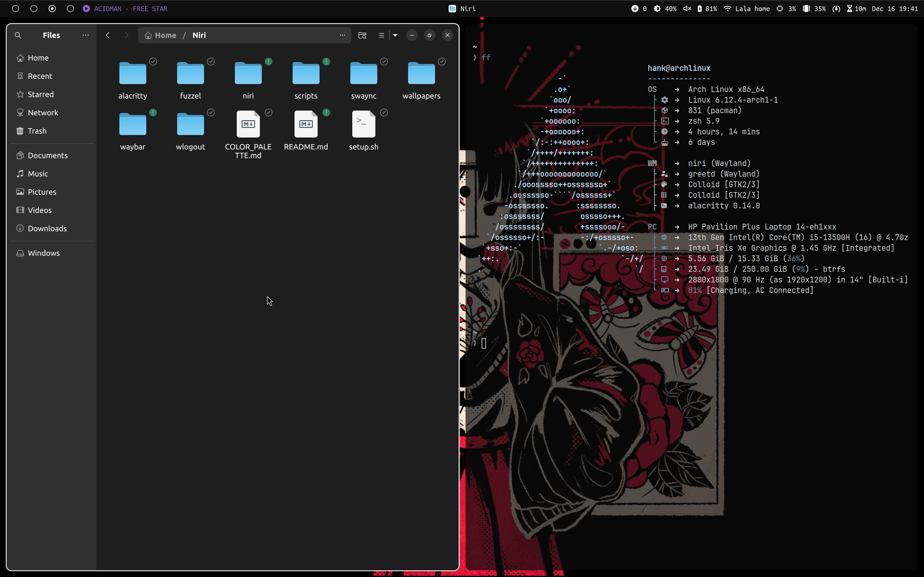Select setup.sh using its selection circle

(384, 112)
